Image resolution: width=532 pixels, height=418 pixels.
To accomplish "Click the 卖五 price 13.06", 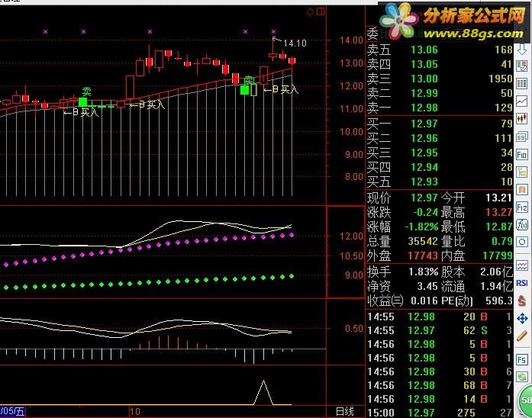I will pos(424,50).
